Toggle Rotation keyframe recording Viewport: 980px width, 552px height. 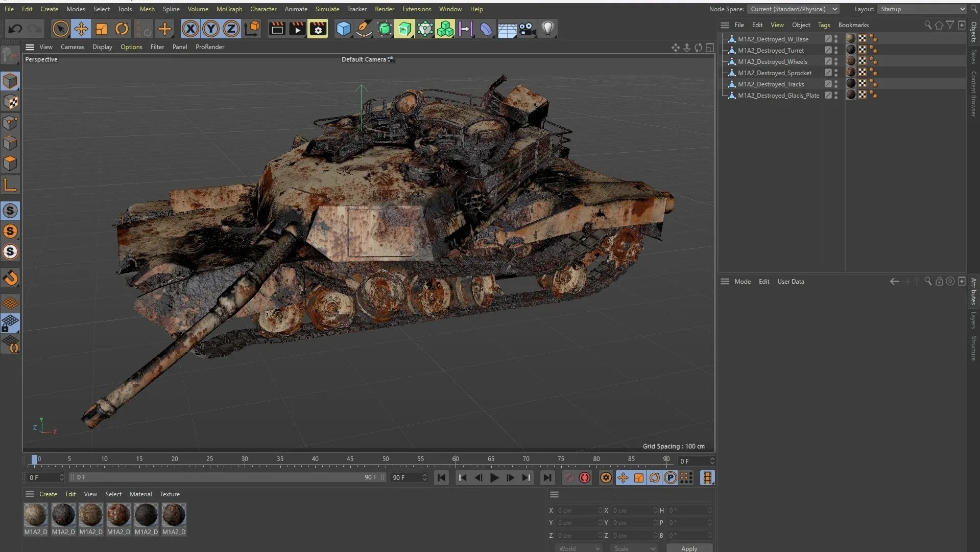pyautogui.click(x=654, y=477)
